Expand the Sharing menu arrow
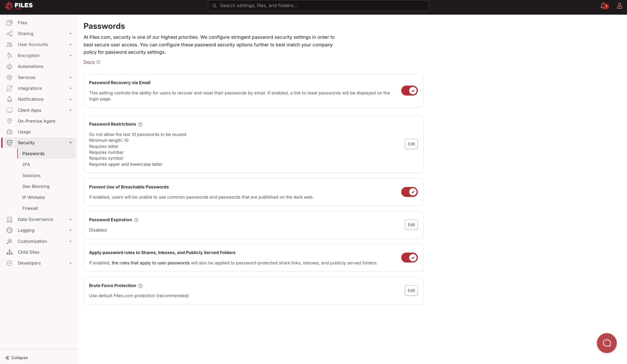 71,34
